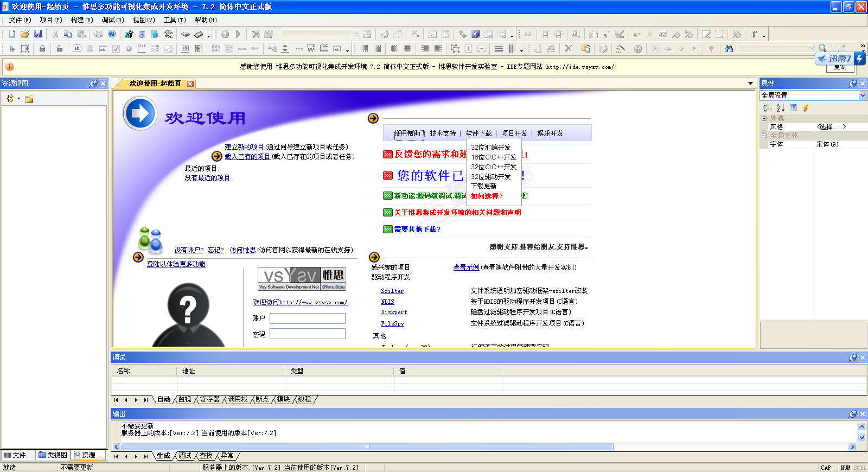Screen dimensions: 868x472
Task: Click the open padlock unlock icon
Action: point(60,48)
